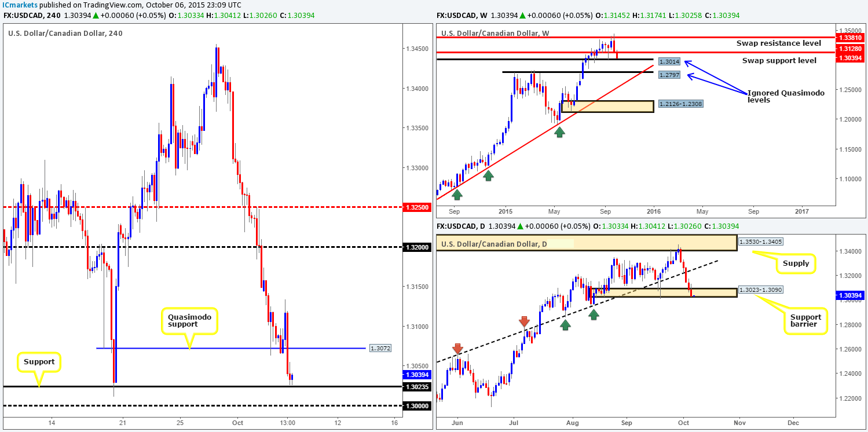Click the 1.3072 price label on blue line
The width and height of the screenshot is (868, 432).
tap(375, 348)
